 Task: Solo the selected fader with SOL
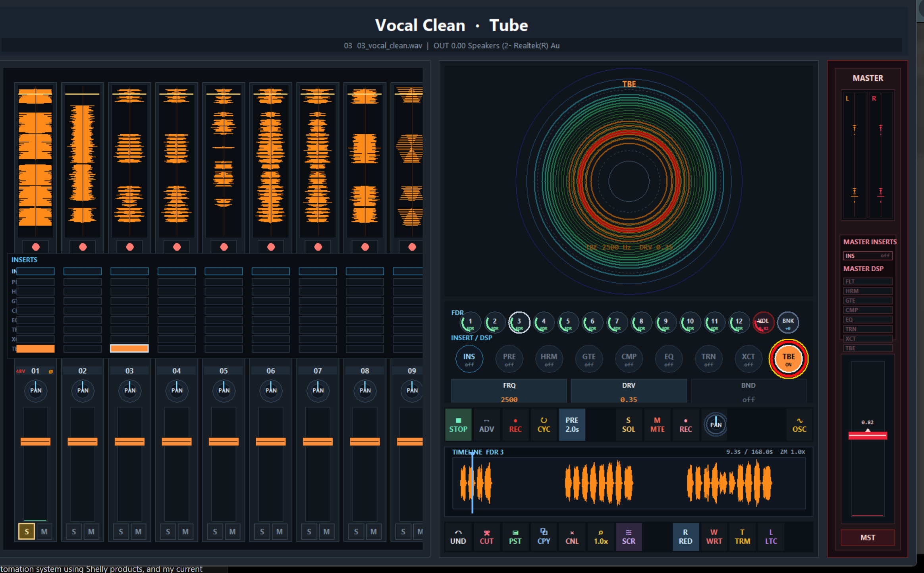[x=628, y=424]
